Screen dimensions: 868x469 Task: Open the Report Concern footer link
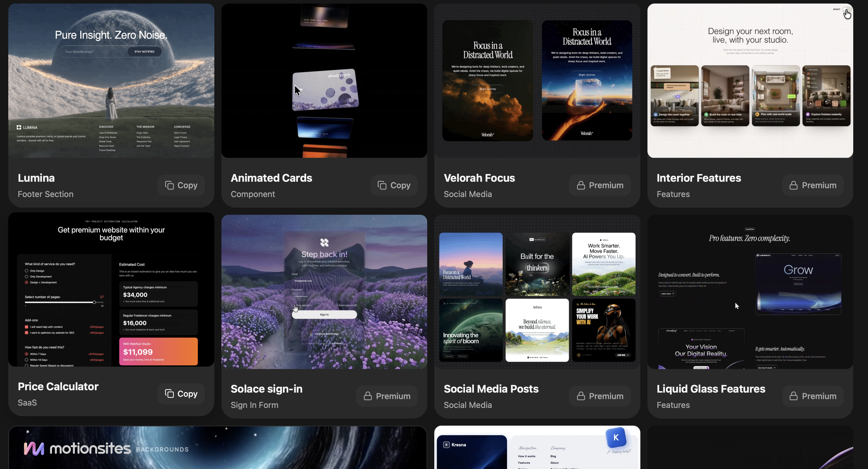182,146
